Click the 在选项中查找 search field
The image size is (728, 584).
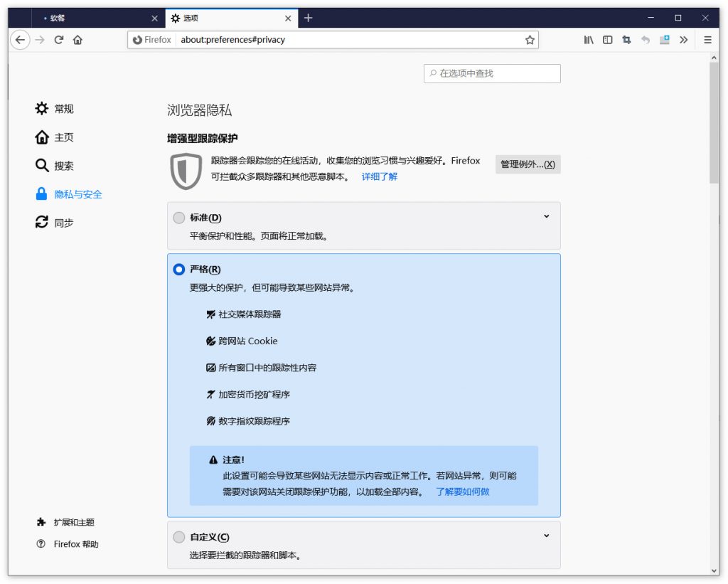(492, 73)
